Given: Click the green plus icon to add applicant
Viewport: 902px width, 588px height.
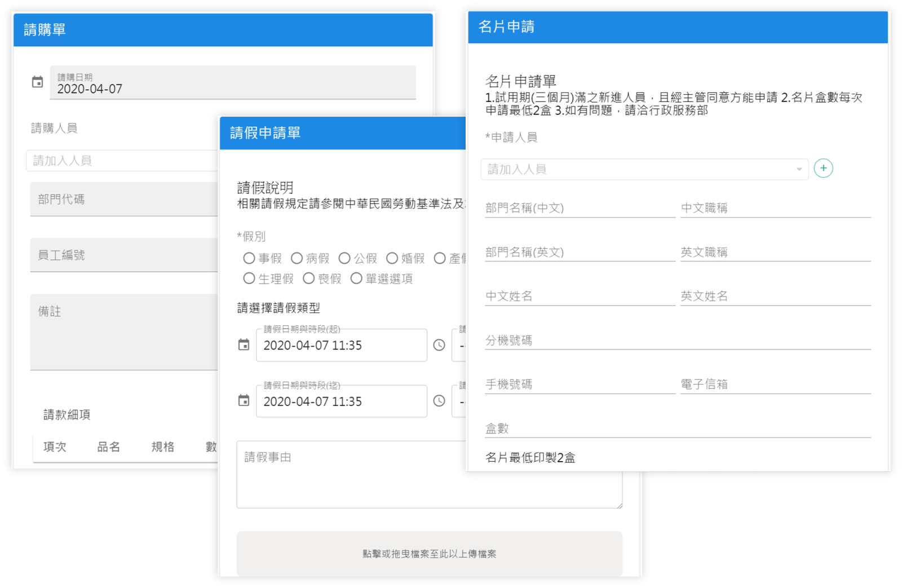Looking at the screenshot, I should 823,169.
